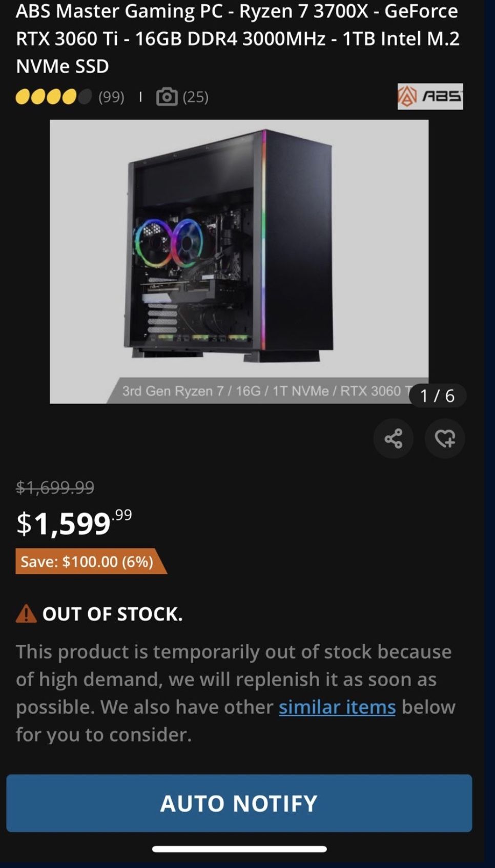Tap the Save $100.00 (6%) badge
Image resolution: width=495 pixels, height=868 pixels.
pos(91,561)
